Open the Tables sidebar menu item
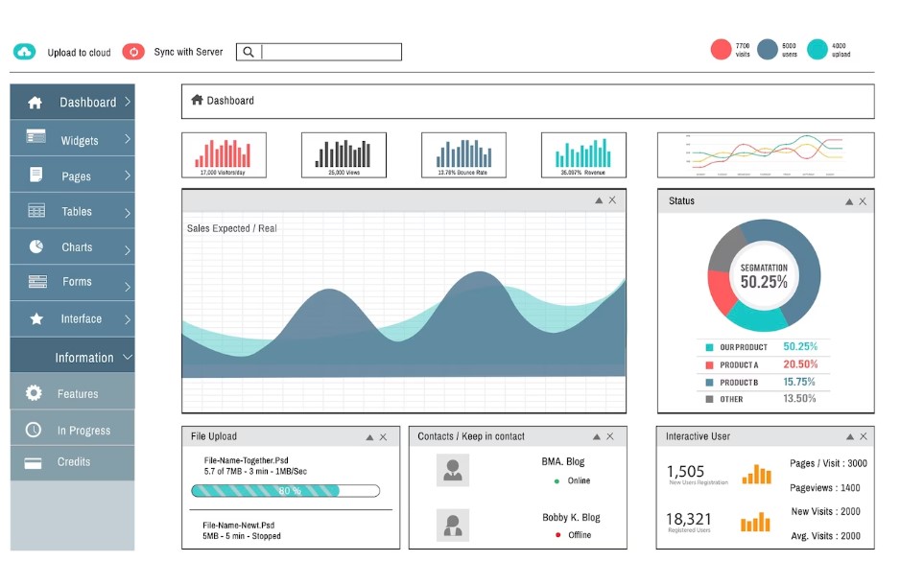 pyautogui.click(x=77, y=212)
